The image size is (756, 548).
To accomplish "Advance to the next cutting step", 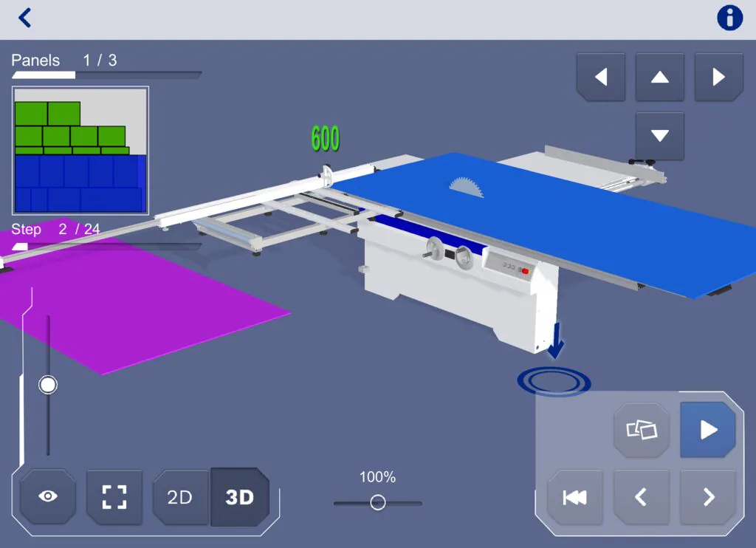I will [x=707, y=498].
